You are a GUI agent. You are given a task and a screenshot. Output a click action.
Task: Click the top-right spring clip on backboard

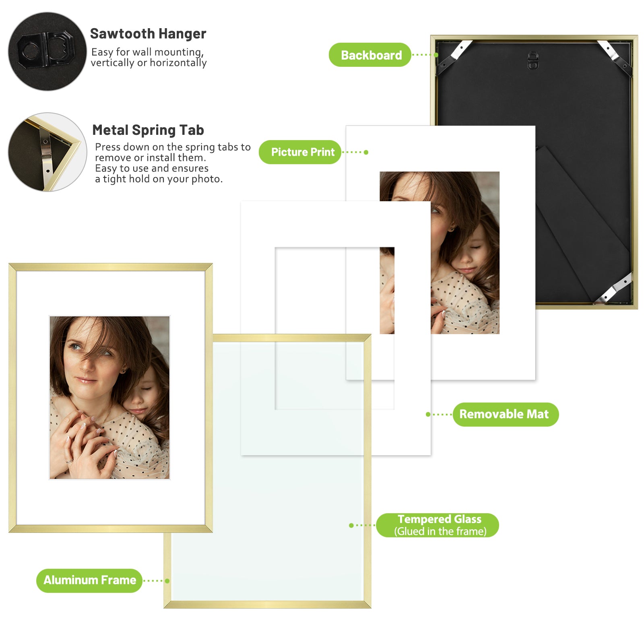pos(614,57)
